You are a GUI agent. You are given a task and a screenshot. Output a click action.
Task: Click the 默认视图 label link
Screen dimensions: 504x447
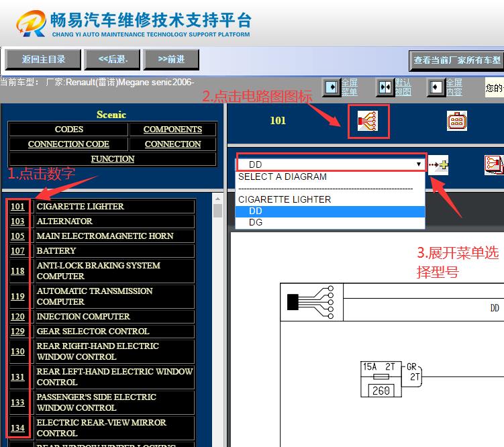click(403, 87)
